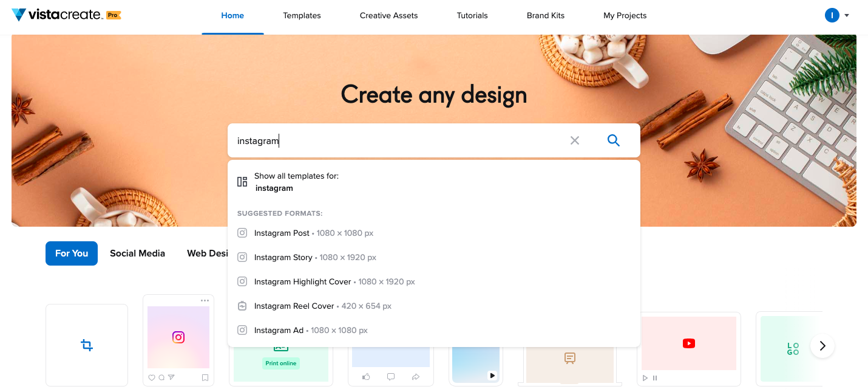This screenshot has width=868, height=392.
Task: Open My Projects
Action: pos(625,16)
